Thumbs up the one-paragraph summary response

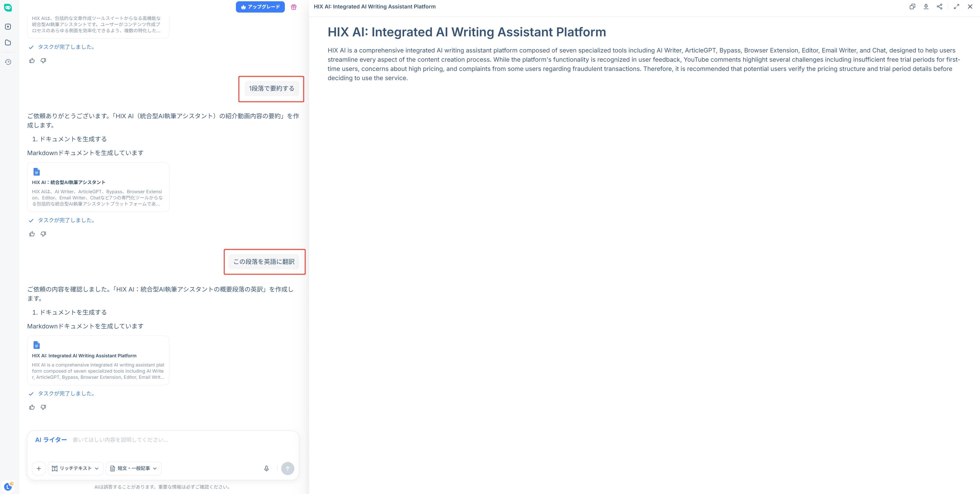pyautogui.click(x=32, y=234)
